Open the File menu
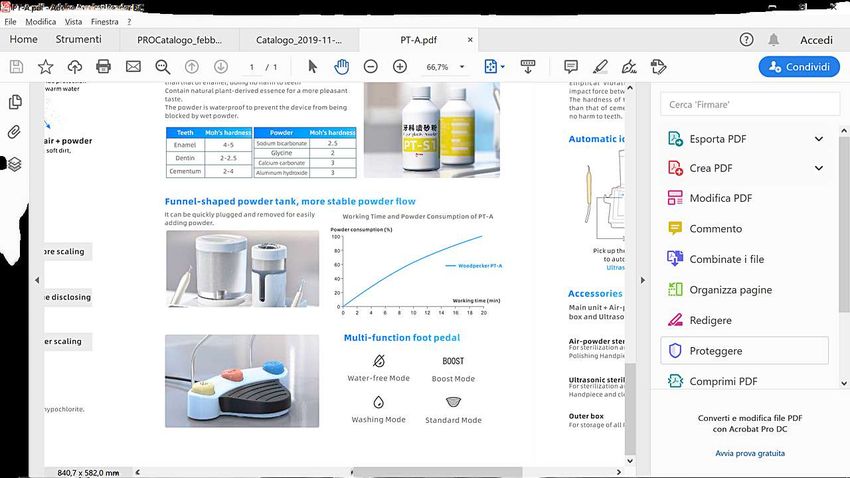This screenshot has height=478, width=850. pyautogui.click(x=10, y=22)
